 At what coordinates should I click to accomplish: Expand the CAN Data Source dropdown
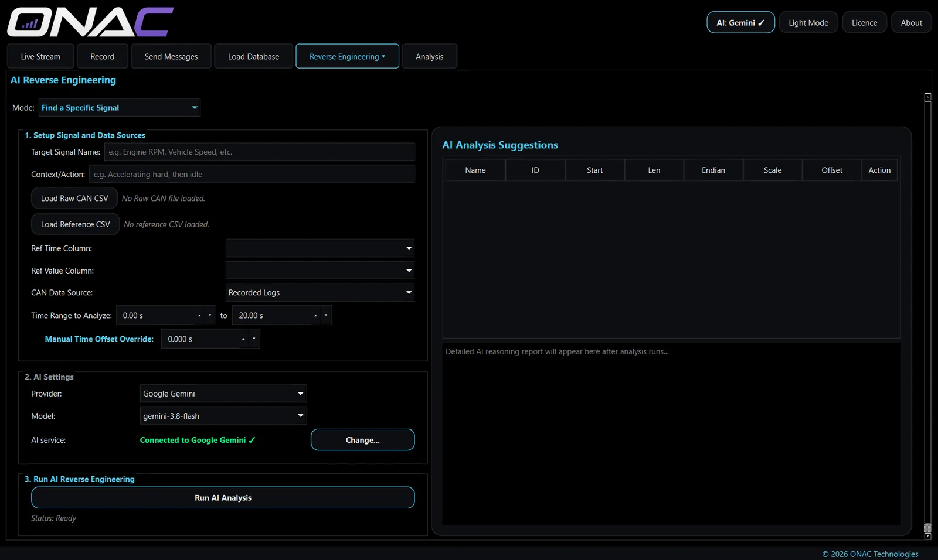pyautogui.click(x=320, y=293)
